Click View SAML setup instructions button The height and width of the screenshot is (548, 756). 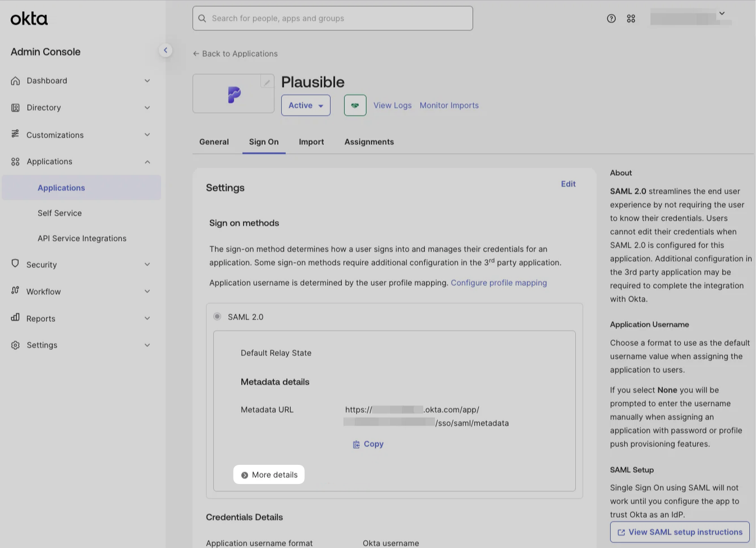click(680, 532)
